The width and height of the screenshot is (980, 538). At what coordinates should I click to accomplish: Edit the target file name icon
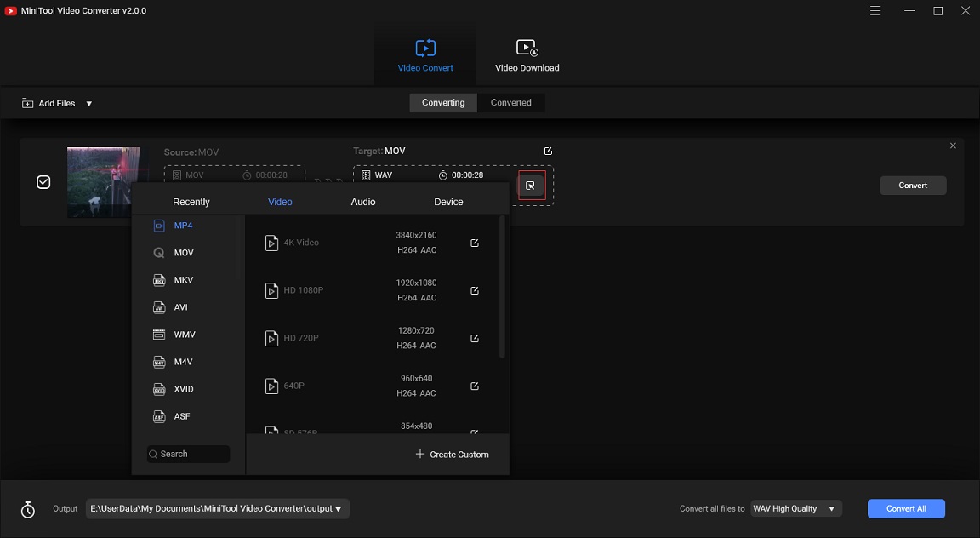click(x=548, y=151)
